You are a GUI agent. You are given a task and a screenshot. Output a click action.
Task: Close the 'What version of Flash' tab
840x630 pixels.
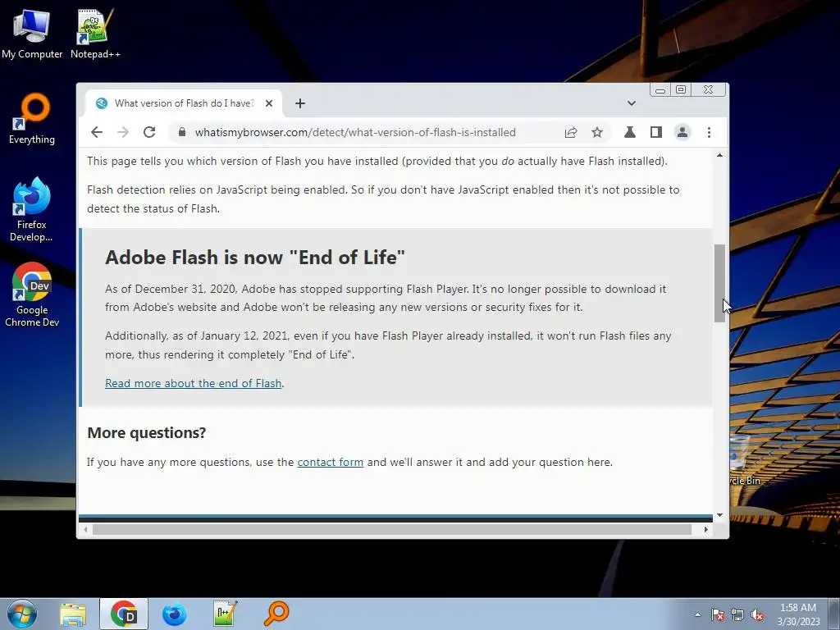tap(269, 103)
